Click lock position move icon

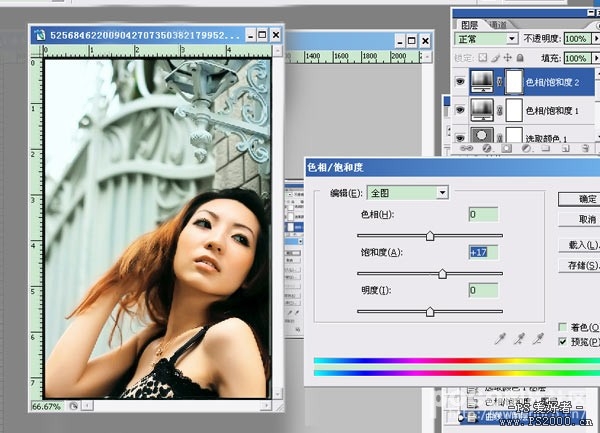(x=507, y=58)
